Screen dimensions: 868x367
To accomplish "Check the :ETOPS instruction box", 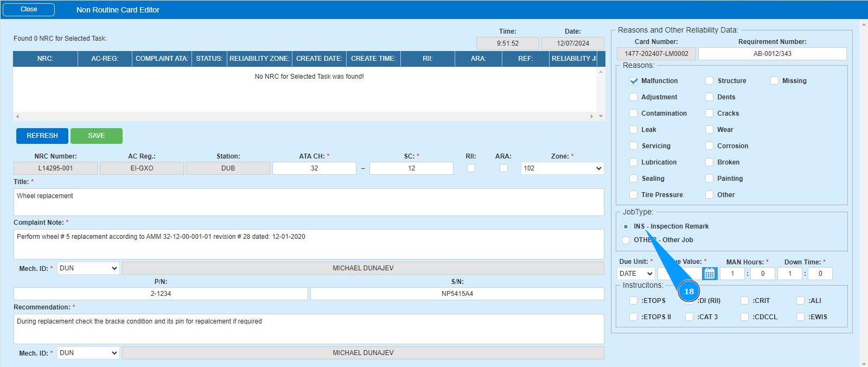I will (633, 301).
